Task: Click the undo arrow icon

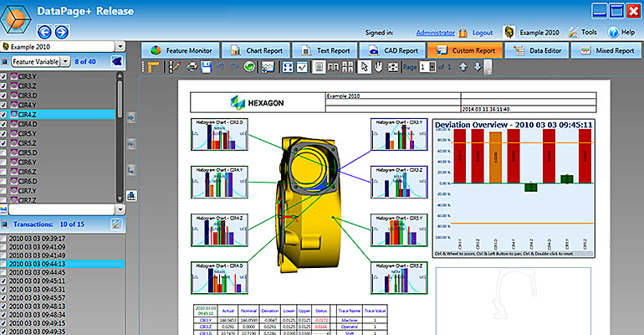Action: pos(221,67)
